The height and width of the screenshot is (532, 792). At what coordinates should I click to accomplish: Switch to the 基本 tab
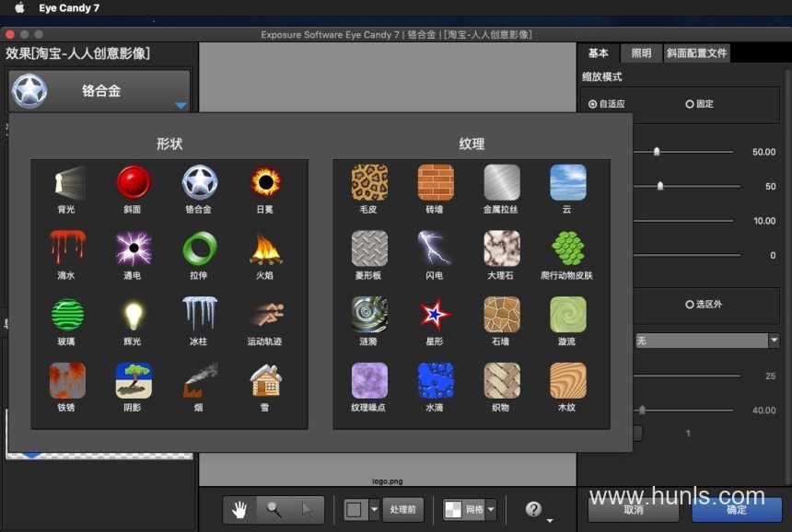click(x=599, y=53)
